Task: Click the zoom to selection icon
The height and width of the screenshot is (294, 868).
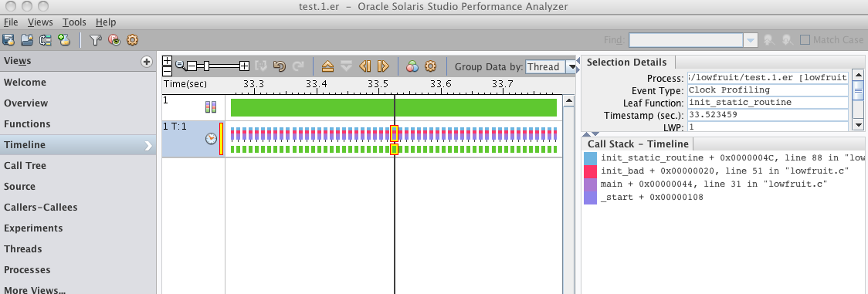Action: [x=261, y=66]
